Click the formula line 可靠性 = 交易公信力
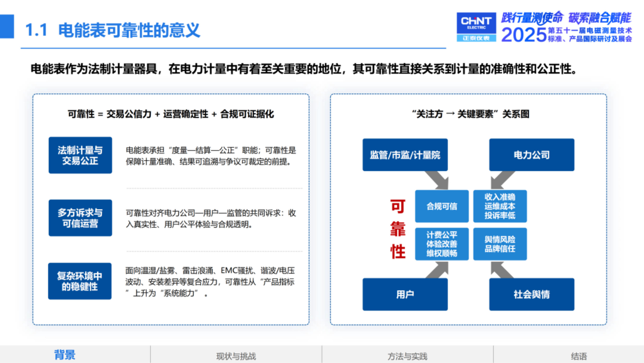 (171, 114)
